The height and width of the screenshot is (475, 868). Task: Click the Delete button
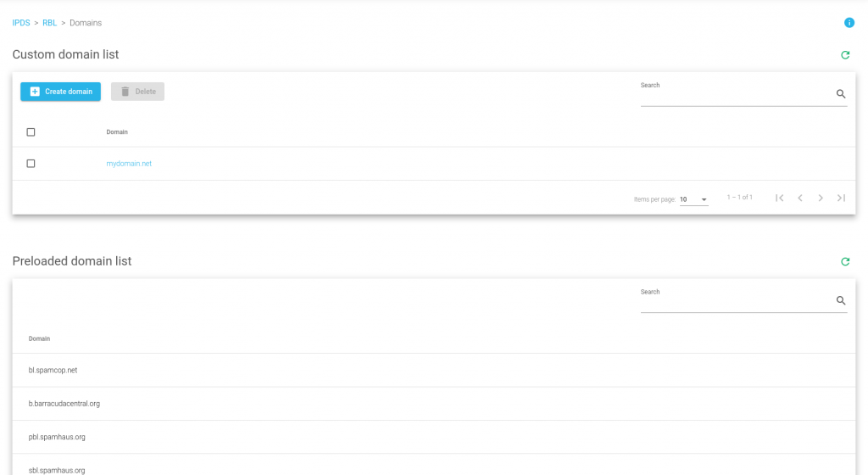point(137,92)
